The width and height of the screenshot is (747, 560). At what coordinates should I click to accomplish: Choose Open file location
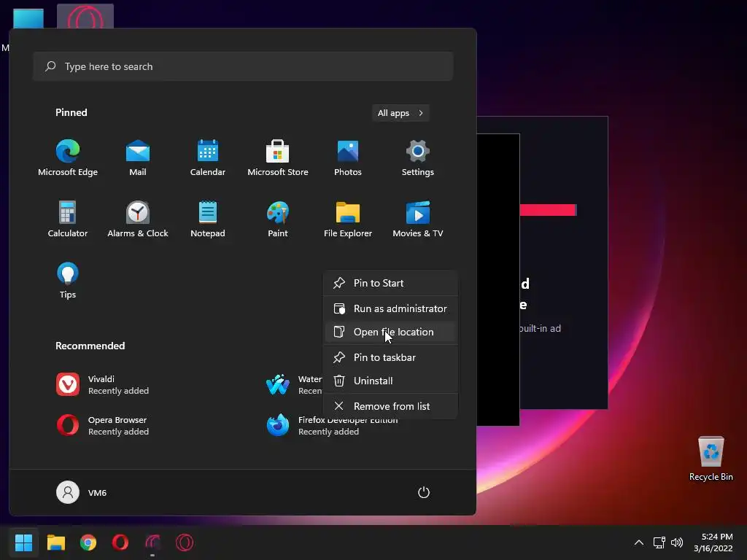click(390, 332)
